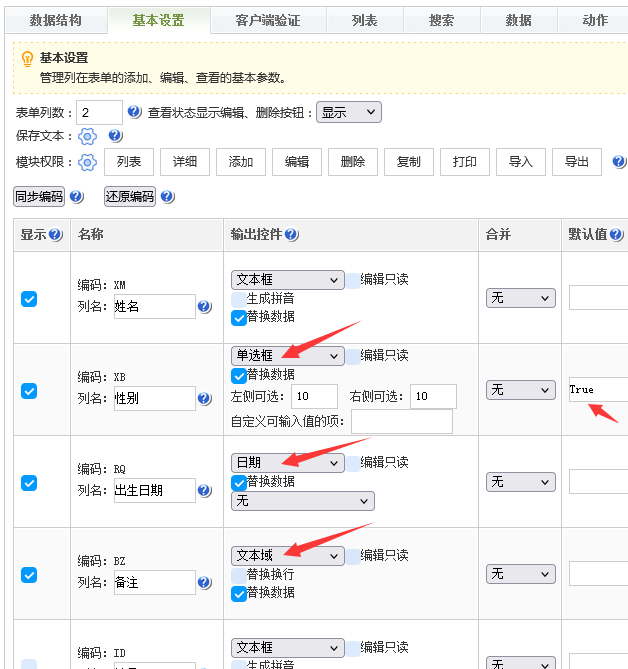628x669 pixels.
Task: Open the 日期 output control dropdown
Action: 287,463
